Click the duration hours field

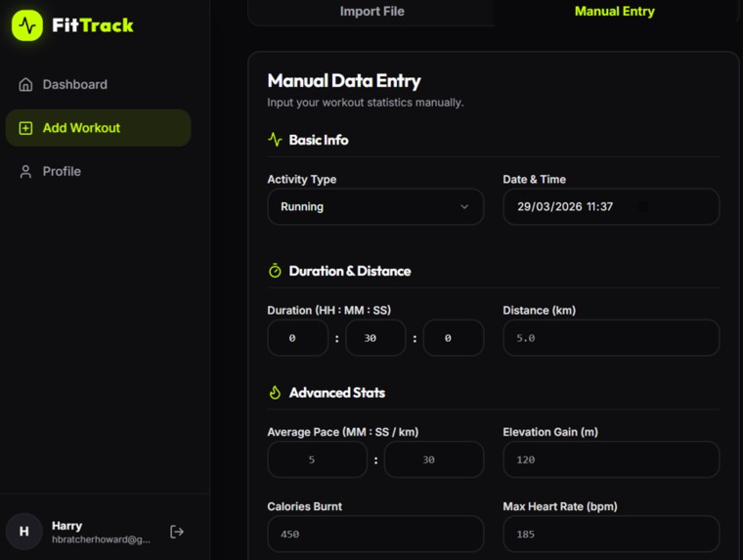click(x=297, y=338)
